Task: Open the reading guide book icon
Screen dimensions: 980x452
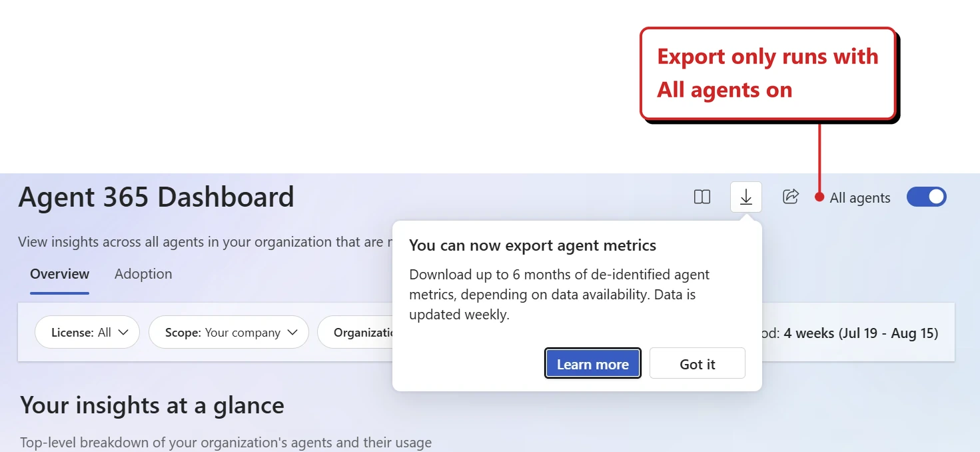Action: point(702,197)
